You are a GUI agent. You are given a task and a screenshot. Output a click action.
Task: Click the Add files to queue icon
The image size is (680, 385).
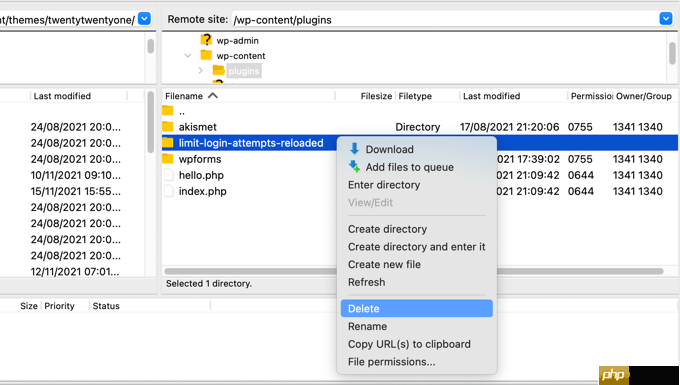tap(354, 166)
